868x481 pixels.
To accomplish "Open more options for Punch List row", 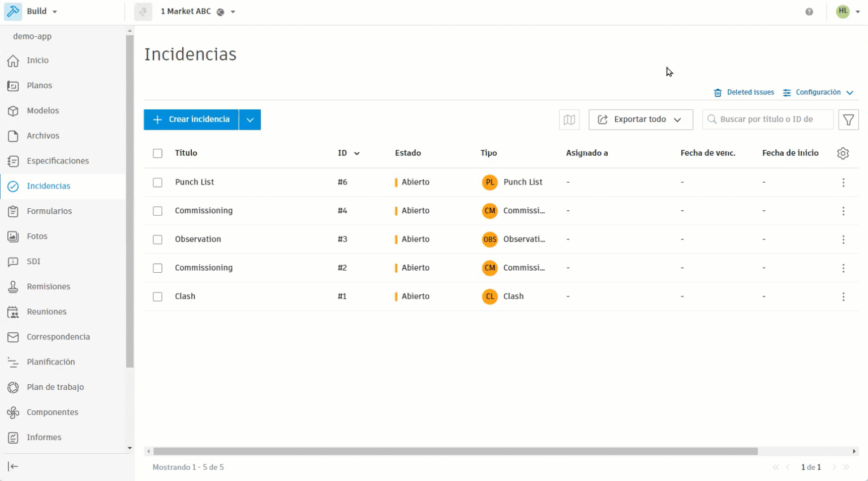I will 843,182.
